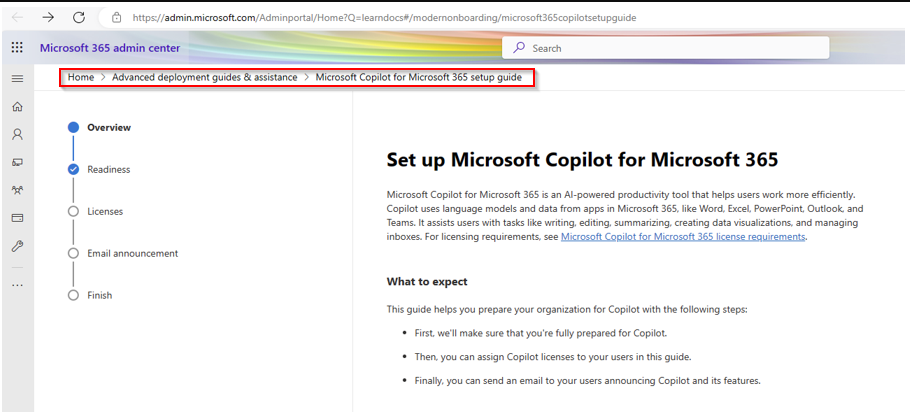Viewport: 910px width, 412px height.
Task: Click Home in the breadcrumb
Action: 81,77
